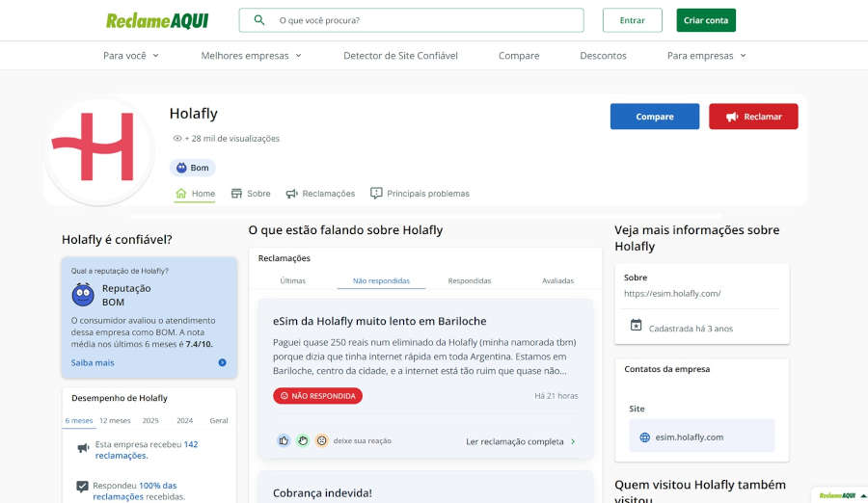Select the 2025 period tab
Screen dimensions: 868x503
tap(150, 420)
